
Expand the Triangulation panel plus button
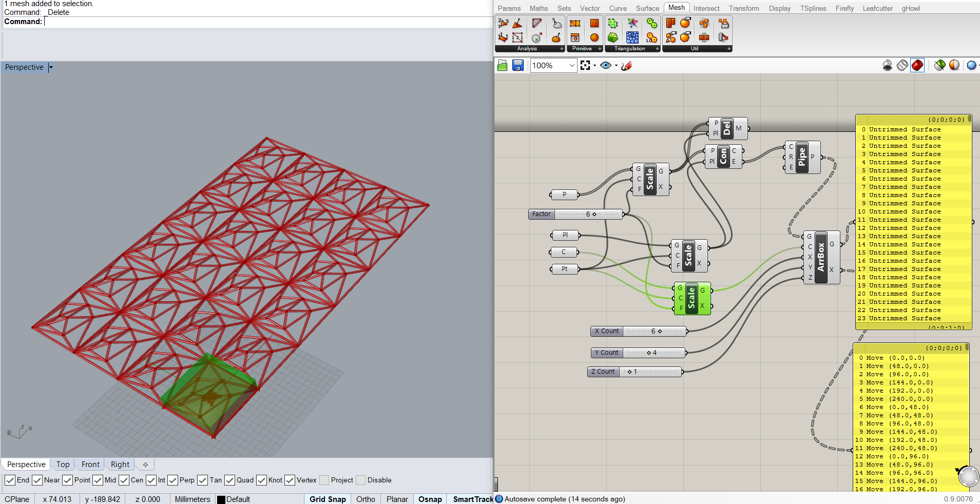(657, 49)
